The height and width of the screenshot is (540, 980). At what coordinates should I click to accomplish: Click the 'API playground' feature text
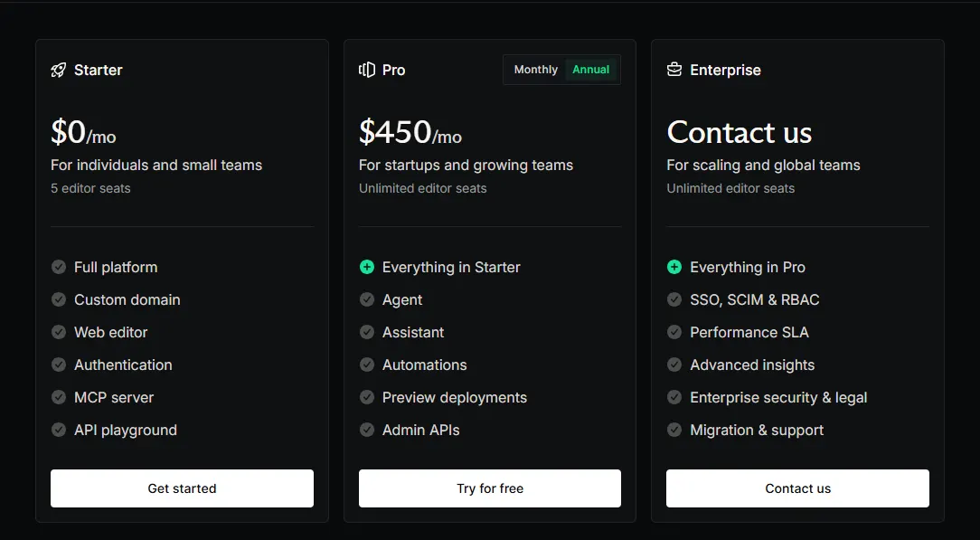coord(126,430)
